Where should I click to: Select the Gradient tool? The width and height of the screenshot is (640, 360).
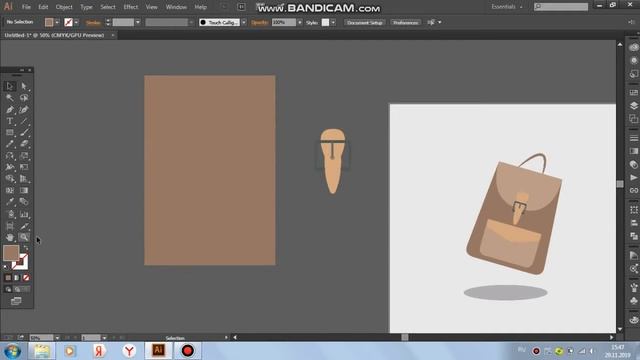(x=24, y=190)
